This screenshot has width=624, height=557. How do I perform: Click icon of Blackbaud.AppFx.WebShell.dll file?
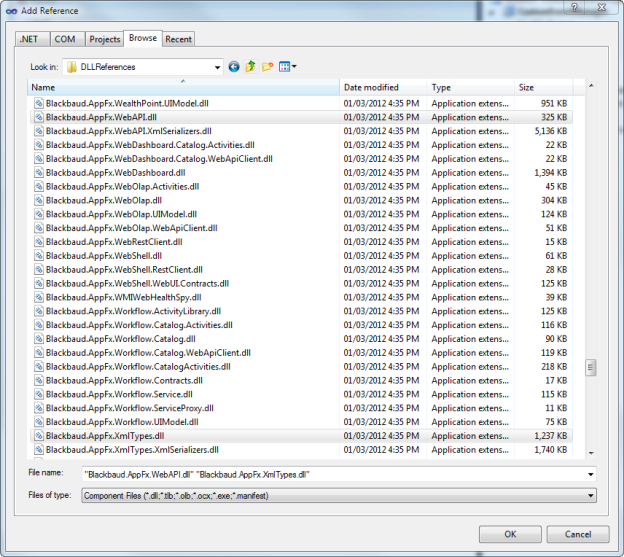39,256
